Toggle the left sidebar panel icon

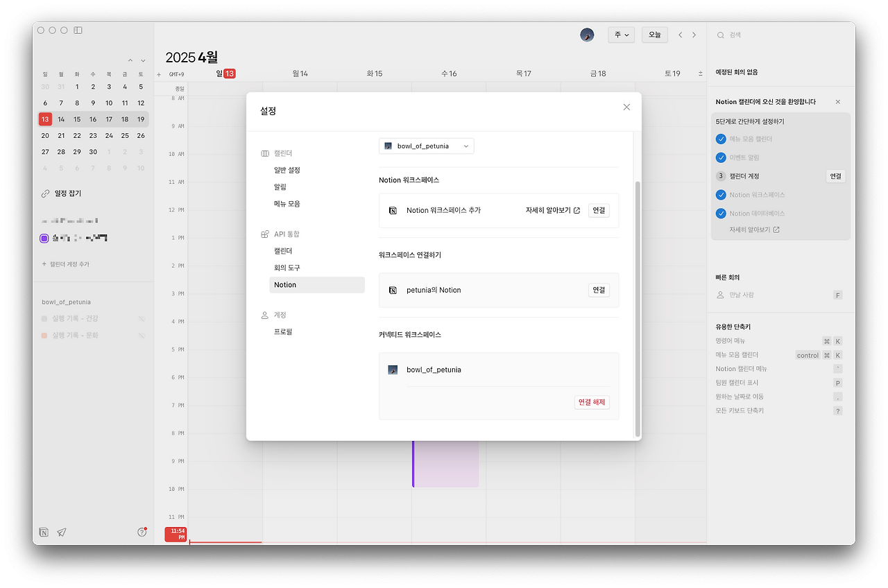[x=78, y=31]
